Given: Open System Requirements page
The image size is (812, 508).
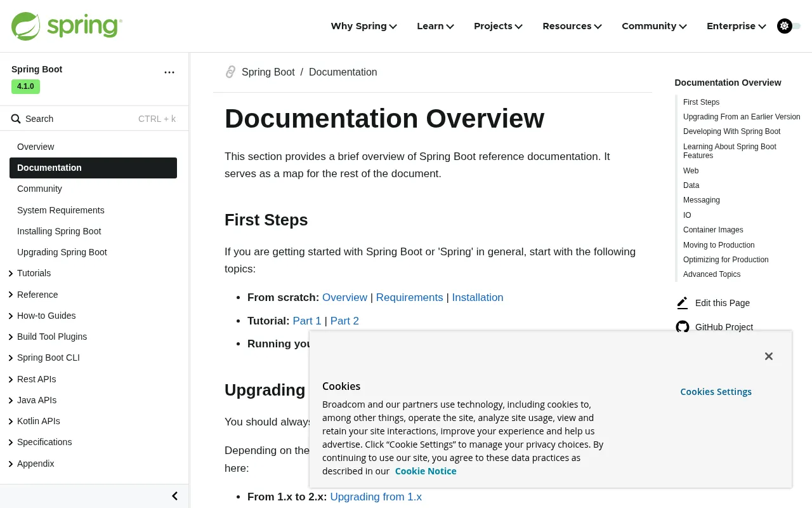Looking at the screenshot, I should [x=61, y=210].
